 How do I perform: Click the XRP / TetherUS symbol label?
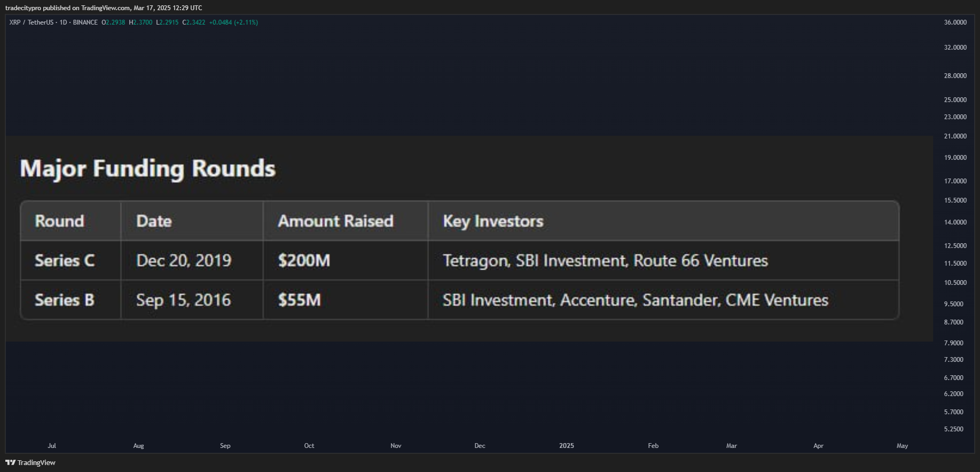pyautogui.click(x=32, y=22)
